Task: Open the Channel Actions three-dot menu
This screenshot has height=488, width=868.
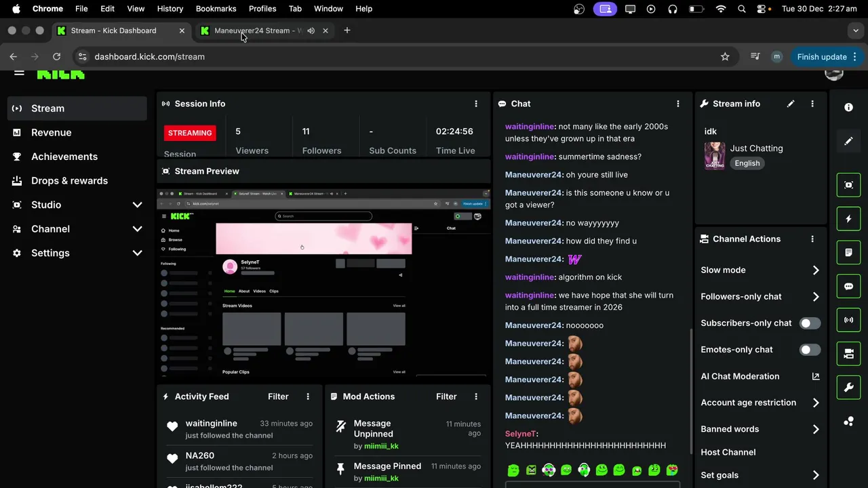Action: (x=812, y=239)
